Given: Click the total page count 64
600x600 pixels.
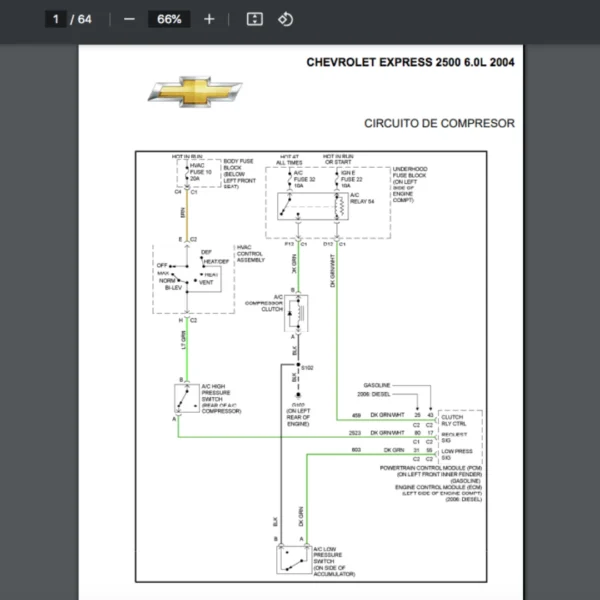Looking at the screenshot, I should click(x=84, y=19).
